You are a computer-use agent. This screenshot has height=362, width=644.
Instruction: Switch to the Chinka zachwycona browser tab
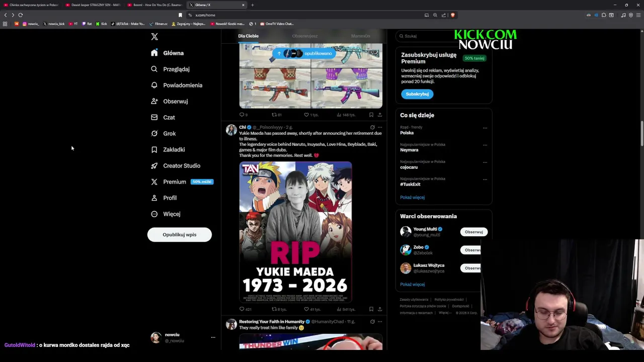[x=31, y=5]
